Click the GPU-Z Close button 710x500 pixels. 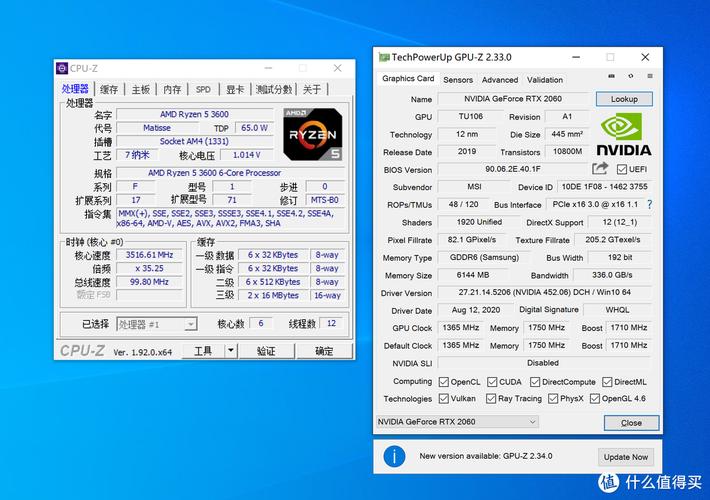pos(631,423)
